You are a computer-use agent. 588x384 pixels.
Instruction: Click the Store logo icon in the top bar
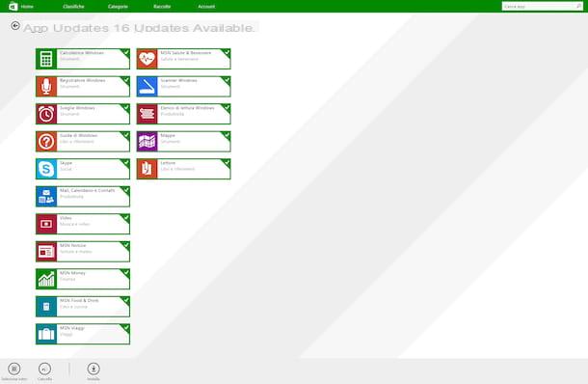point(13,6)
